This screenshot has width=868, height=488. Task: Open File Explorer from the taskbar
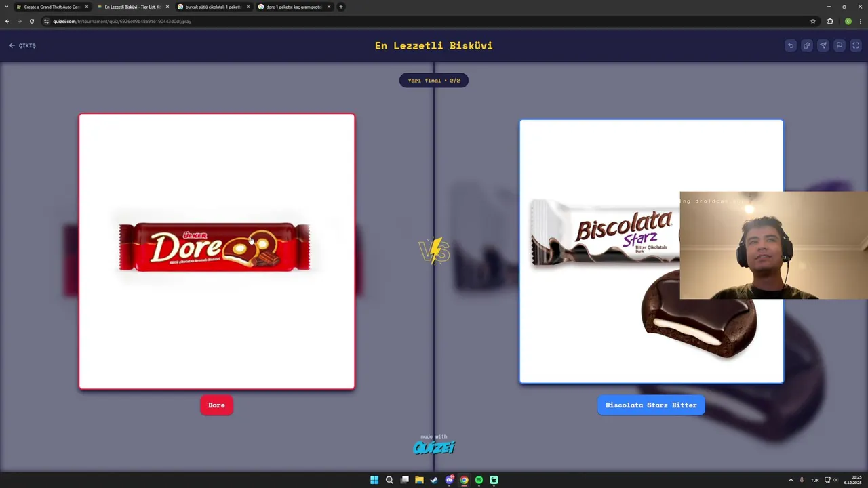click(x=419, y=480)
